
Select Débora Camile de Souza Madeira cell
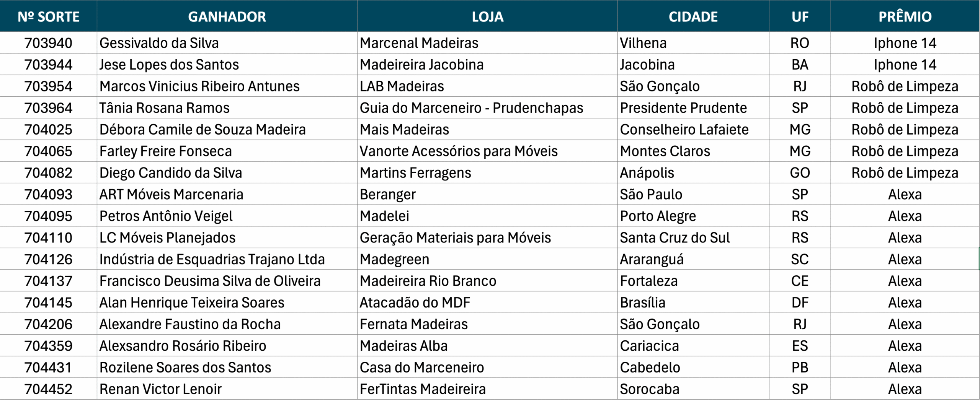coord(203,130)
